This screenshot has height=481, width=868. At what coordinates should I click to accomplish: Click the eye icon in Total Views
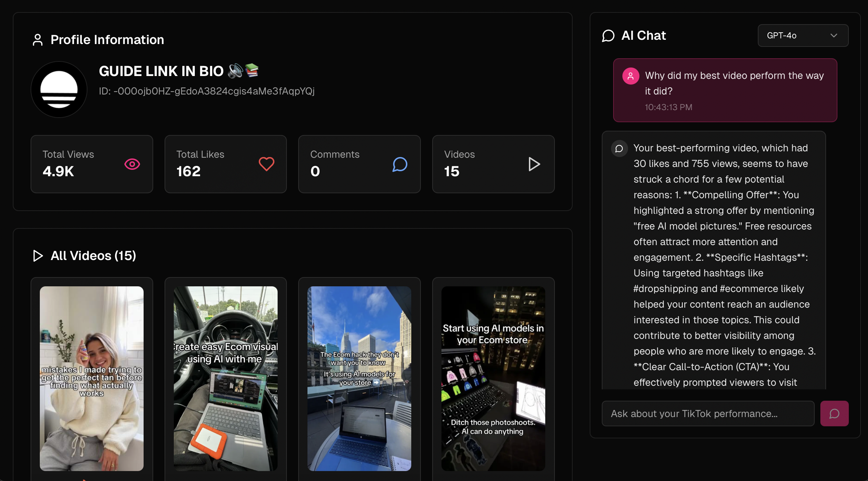point(132,164)
